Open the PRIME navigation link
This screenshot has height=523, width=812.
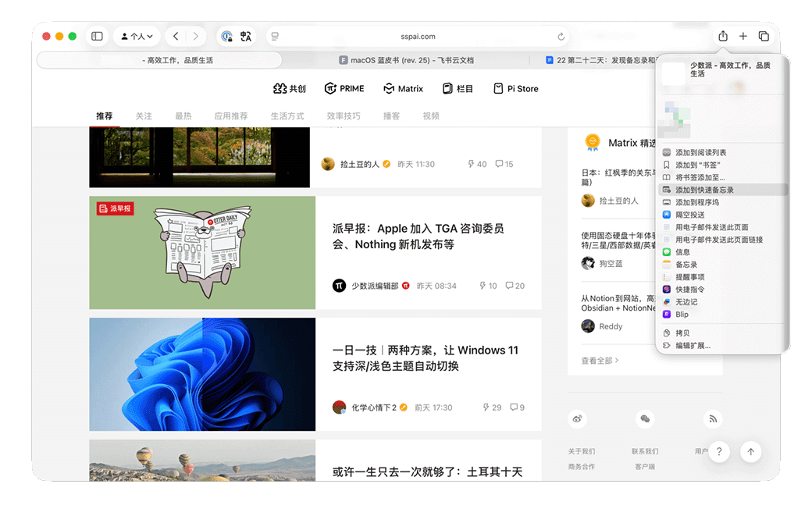click(344, 89)
